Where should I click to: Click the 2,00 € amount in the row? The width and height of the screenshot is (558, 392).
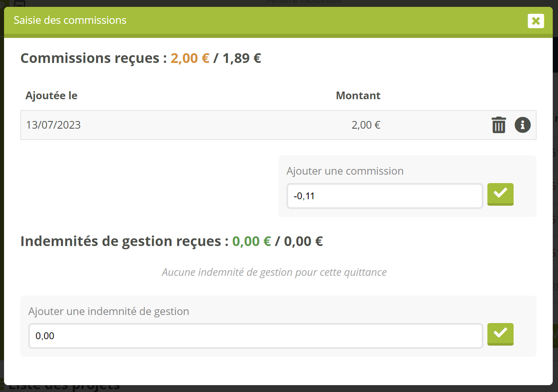[366, 125]
